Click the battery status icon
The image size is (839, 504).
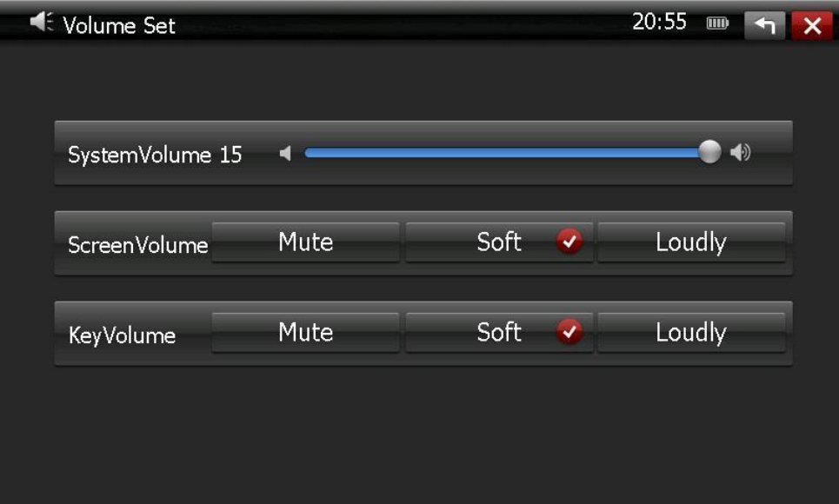click(x=717, y=24)
